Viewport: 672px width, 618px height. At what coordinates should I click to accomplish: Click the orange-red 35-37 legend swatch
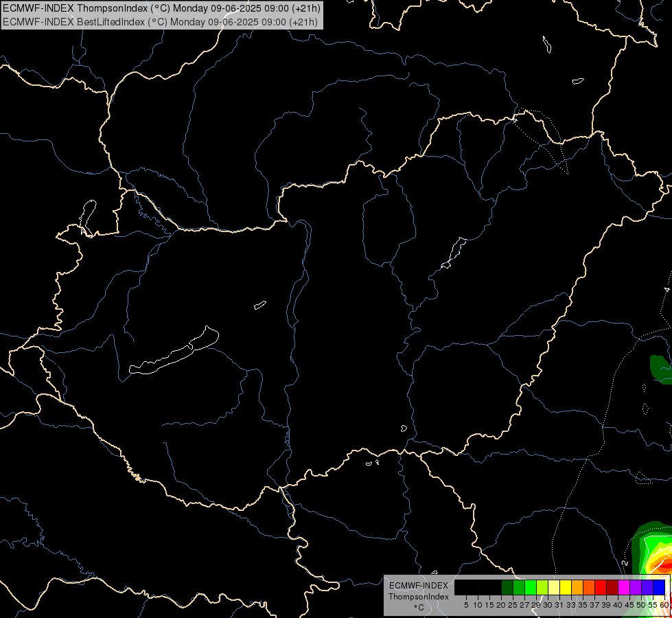pos(589,587)
